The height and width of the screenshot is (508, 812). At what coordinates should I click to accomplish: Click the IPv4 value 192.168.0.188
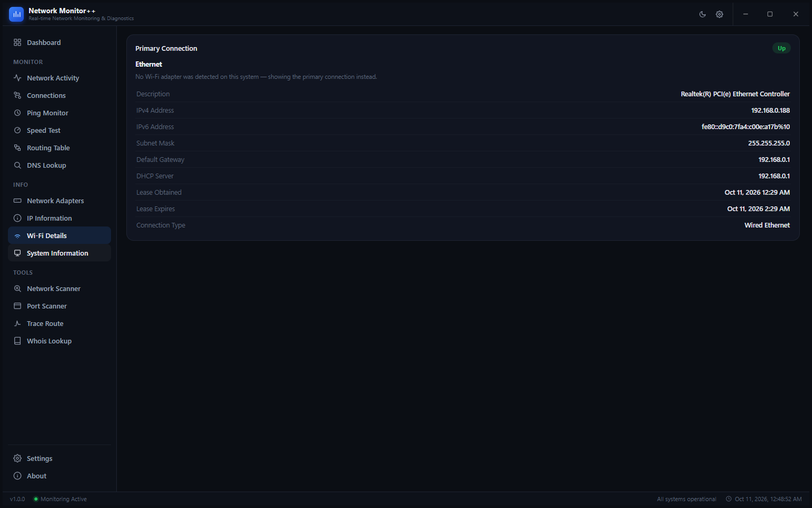(770, 111)
